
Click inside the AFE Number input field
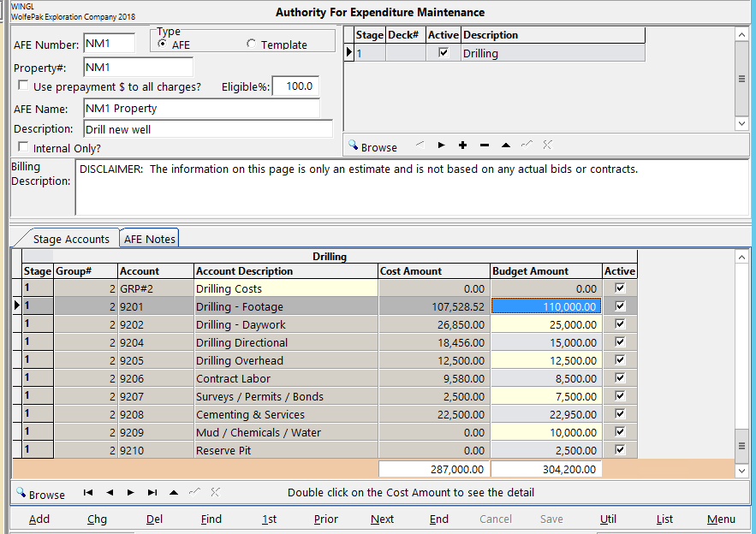point(110,41)
